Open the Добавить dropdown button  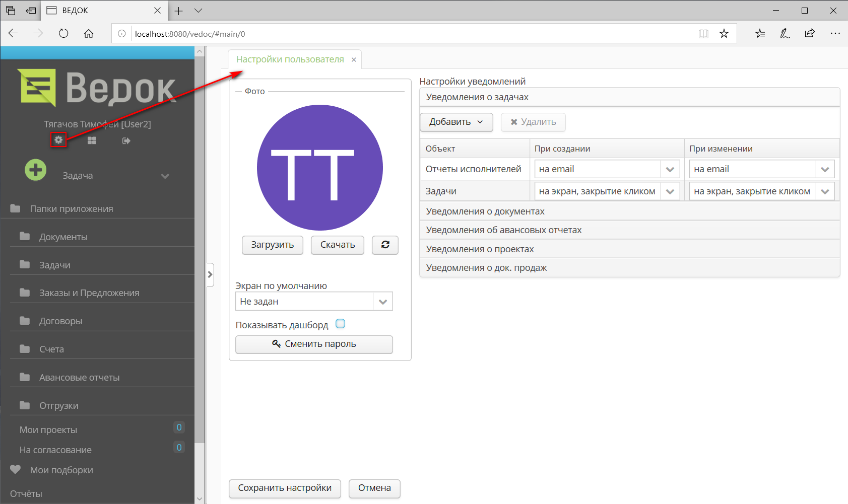point(456,122)
